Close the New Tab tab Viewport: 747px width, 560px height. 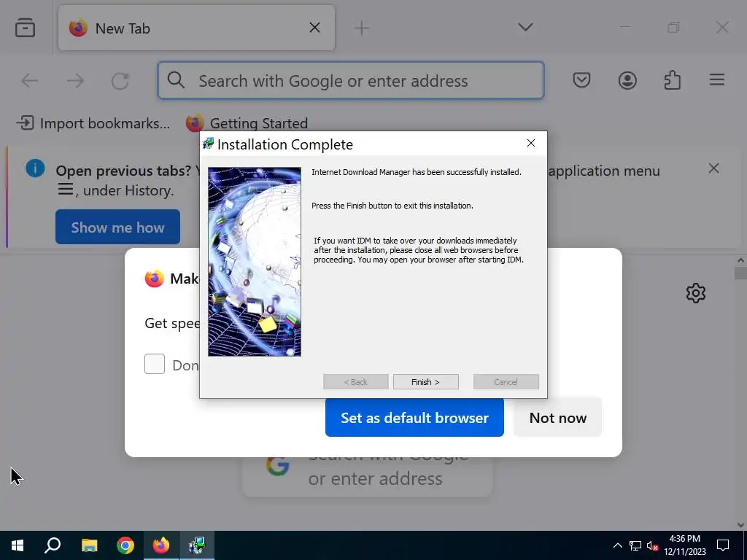(x=314, y=28)
